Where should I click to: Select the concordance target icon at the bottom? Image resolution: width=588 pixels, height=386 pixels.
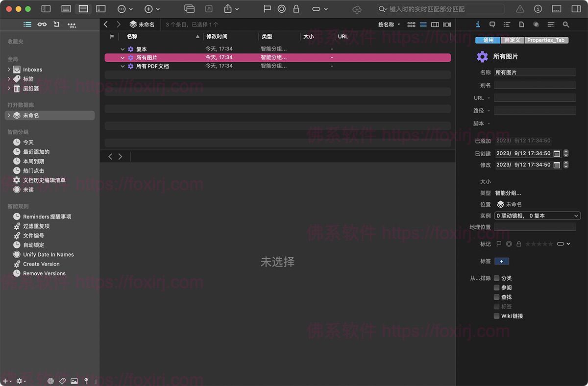pos(50,381)
